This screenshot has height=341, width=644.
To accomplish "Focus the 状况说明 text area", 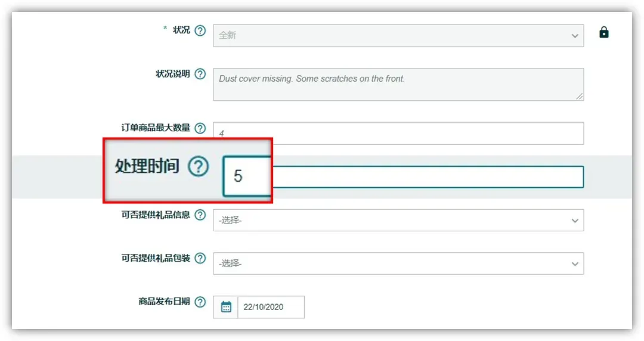I will 398,85.
